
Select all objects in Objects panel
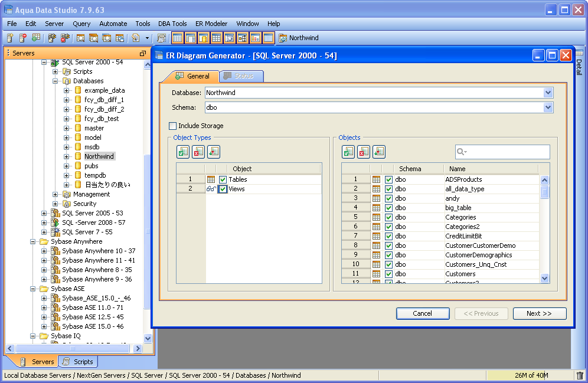click(348, 152)
